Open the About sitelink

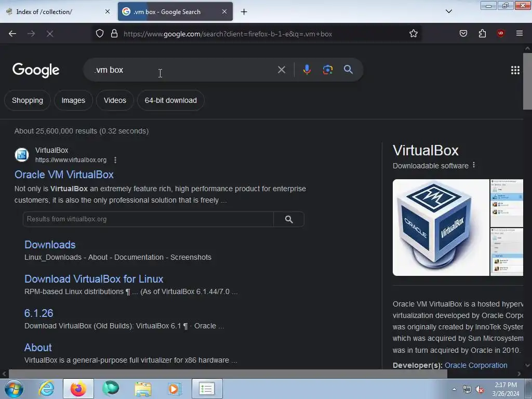click(38, 348)
